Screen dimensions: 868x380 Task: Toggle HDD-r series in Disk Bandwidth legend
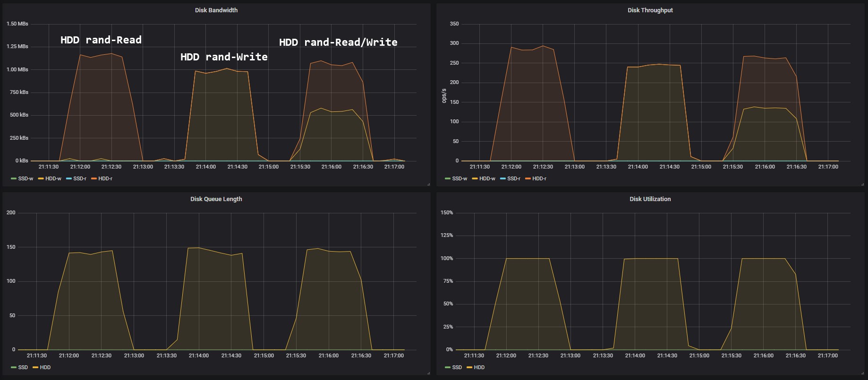(x=105, y=178)
